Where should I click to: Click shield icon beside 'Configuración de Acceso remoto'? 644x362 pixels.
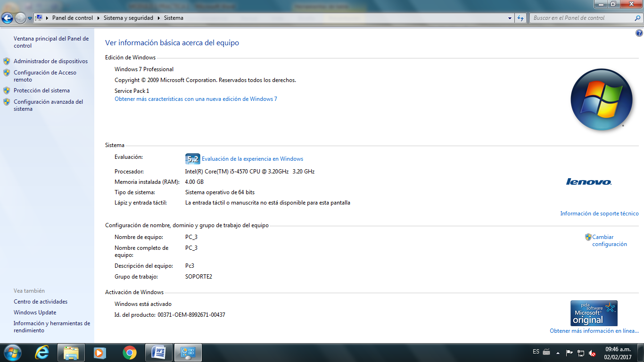pyautogui.click(x=7, y=73)
